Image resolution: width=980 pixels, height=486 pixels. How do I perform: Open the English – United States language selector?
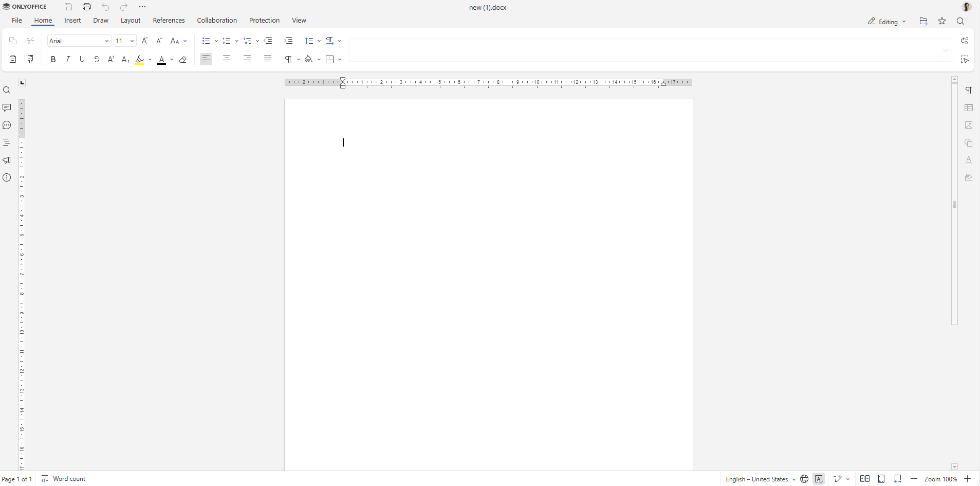pyautogui.click(x=761, y=479)
